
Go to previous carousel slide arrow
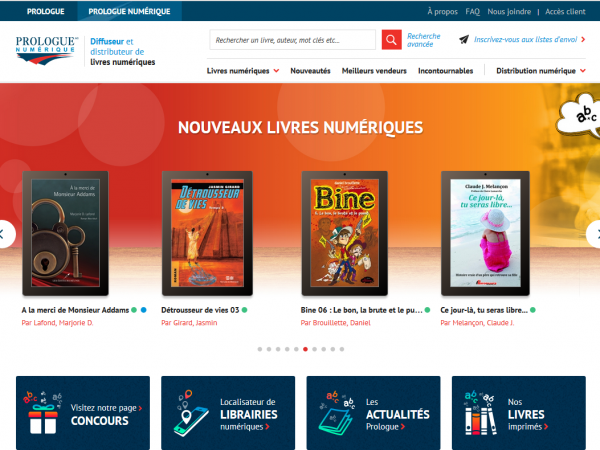pos(5,234)
